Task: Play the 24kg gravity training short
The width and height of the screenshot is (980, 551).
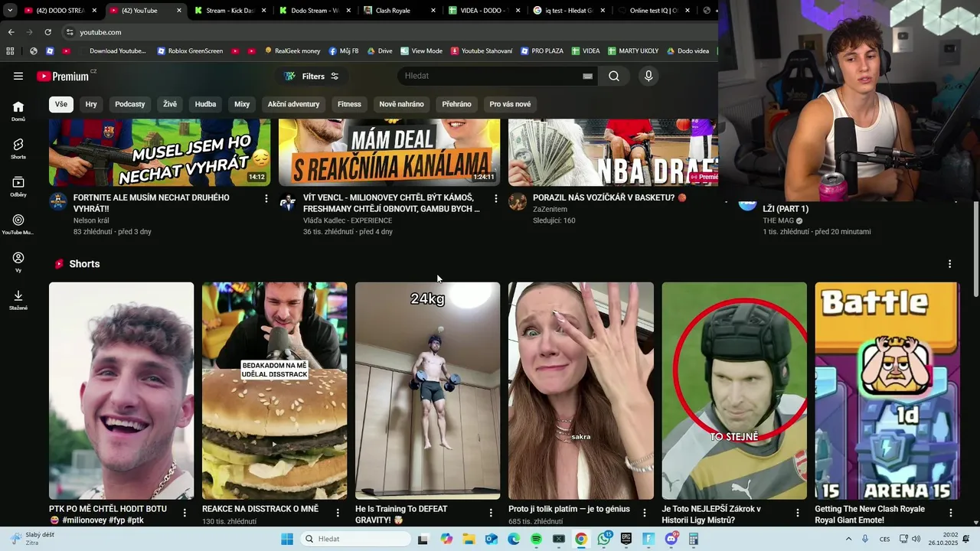Action: [x=427, y=390]
